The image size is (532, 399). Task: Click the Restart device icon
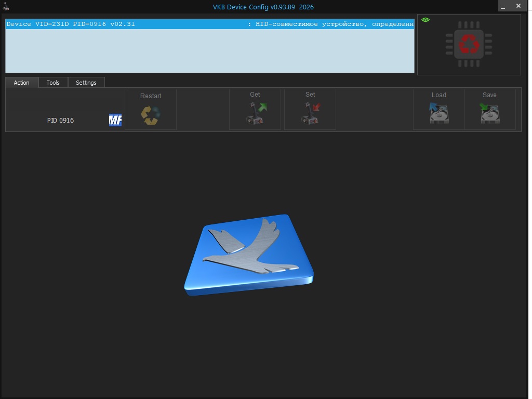(x=151, y=114)
